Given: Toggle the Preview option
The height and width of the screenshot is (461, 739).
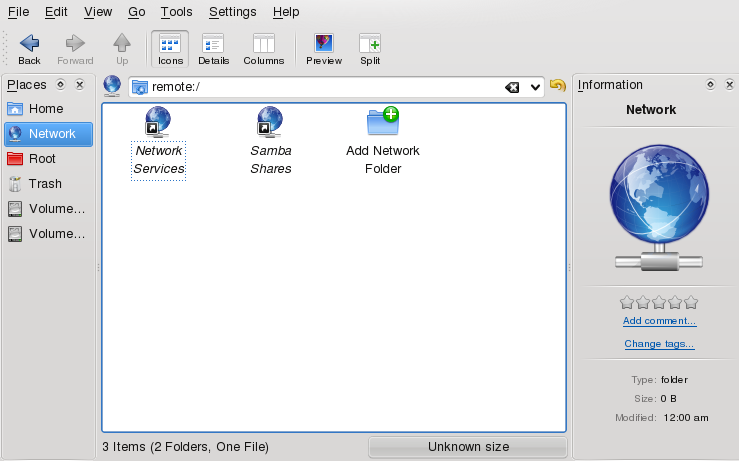Looking at the screenshot, I should [324, 49].
